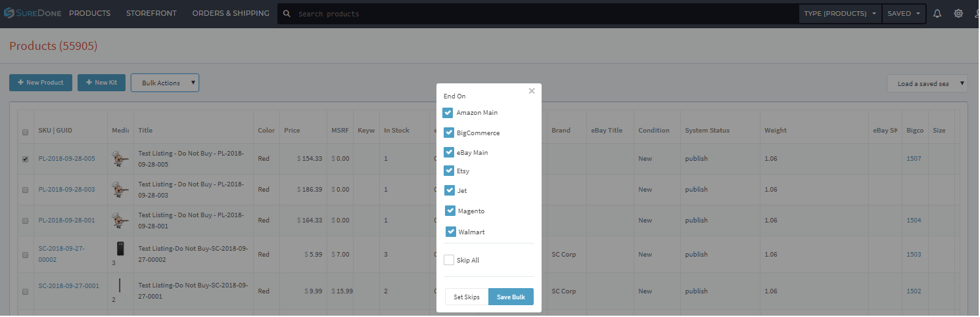Click price 5.99 cell
The height and width of the screenshot is (317, 980).
(314, 255)
